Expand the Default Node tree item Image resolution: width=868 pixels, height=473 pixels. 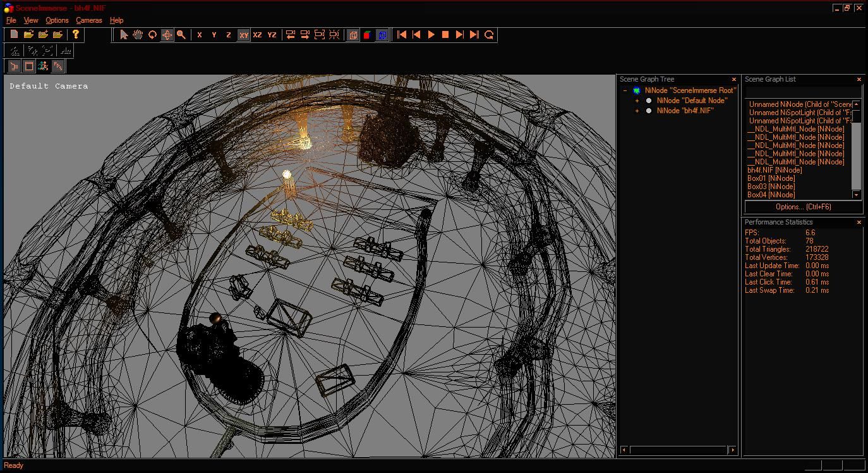(637, 101)
